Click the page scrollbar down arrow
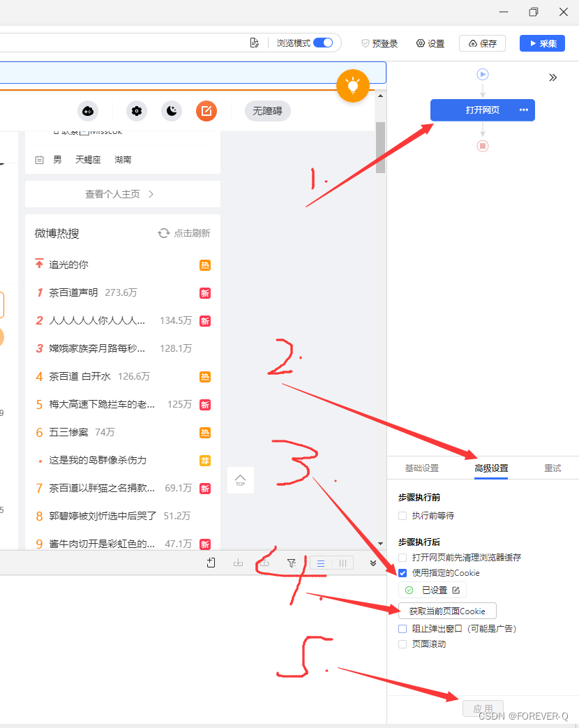This screenshot has width=579, height=728. pyautogui.click(x=380, y=543)
